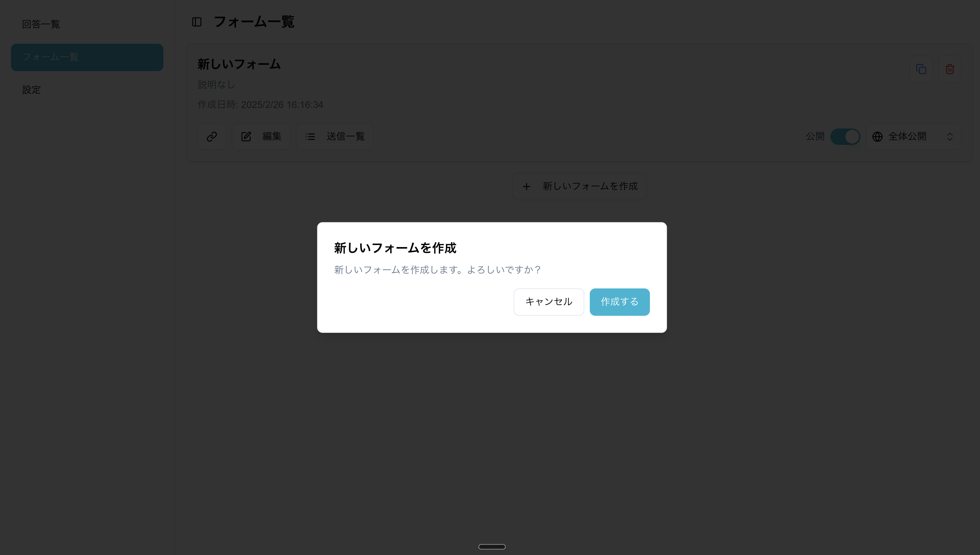980x555 pixels.
Task: Toggle the 公開 publish switch
Action: (845, 136)
